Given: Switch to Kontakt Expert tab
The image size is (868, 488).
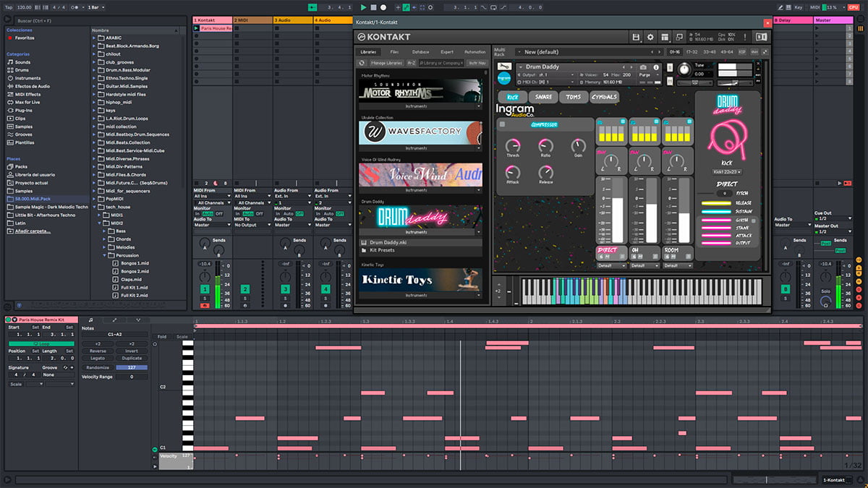Looking at the screenshot, I should [x=447, y=52].
